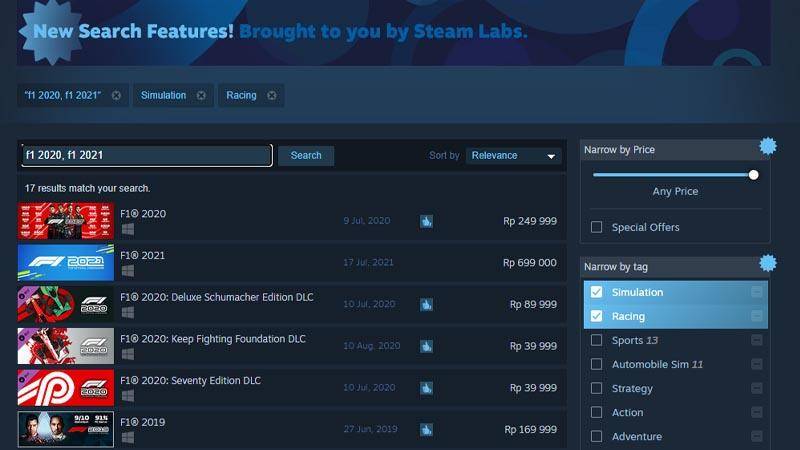Image resolution: width=800 pixels, height=450 pixels.
Task: Uncheck the Simulation tag checkbox
Action: 596,292
